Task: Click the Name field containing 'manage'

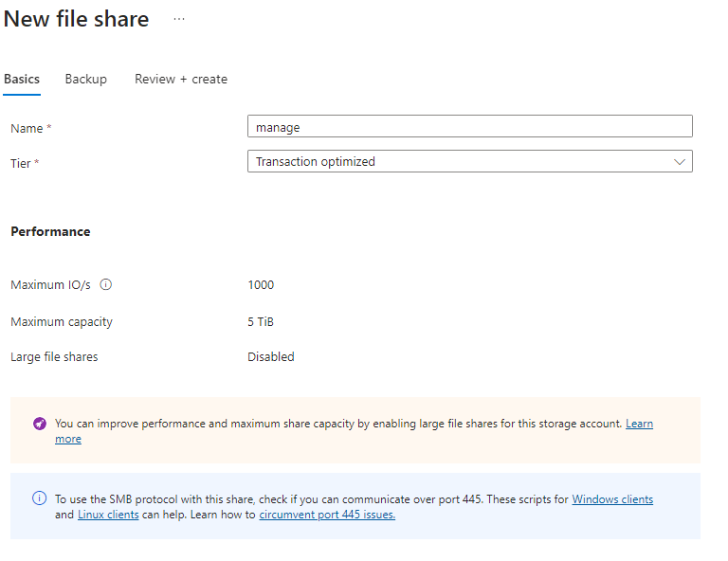Action: (x=469, y=127)
